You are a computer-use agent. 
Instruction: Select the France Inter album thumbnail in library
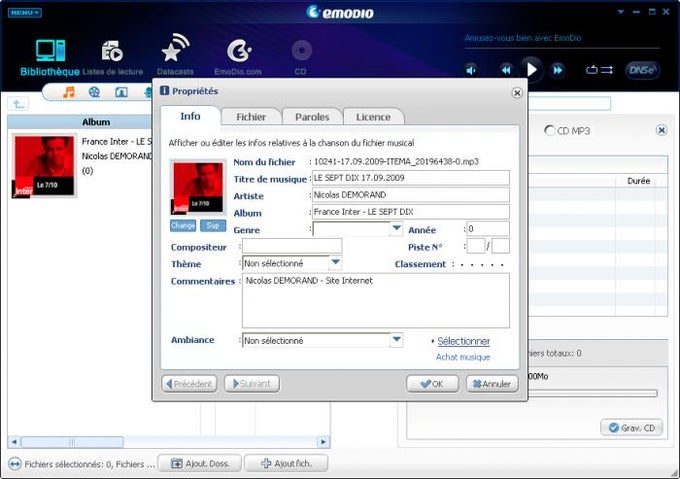pos(44,166)
